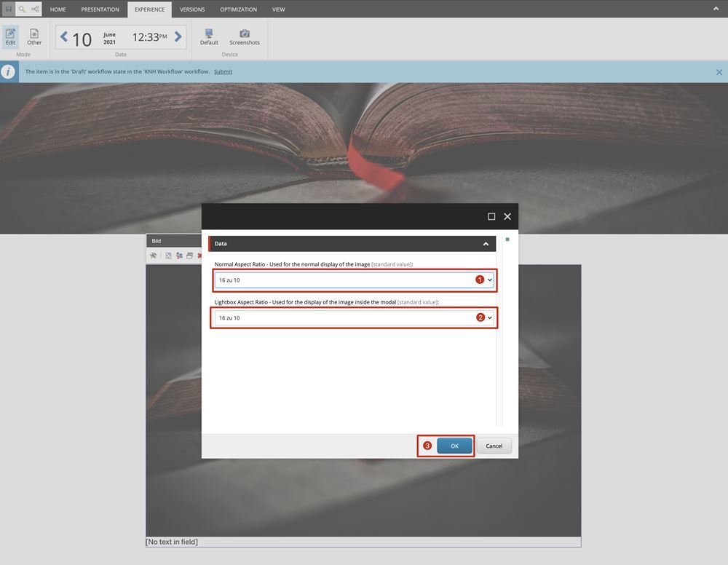Go to previous date arrow

pyautogui.click(x=64, y=37)
